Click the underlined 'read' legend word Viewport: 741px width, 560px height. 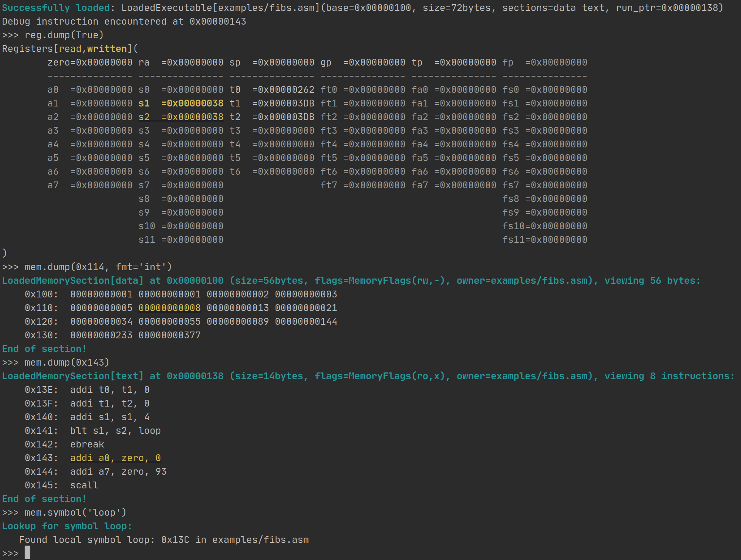click(x=70, y=49)
